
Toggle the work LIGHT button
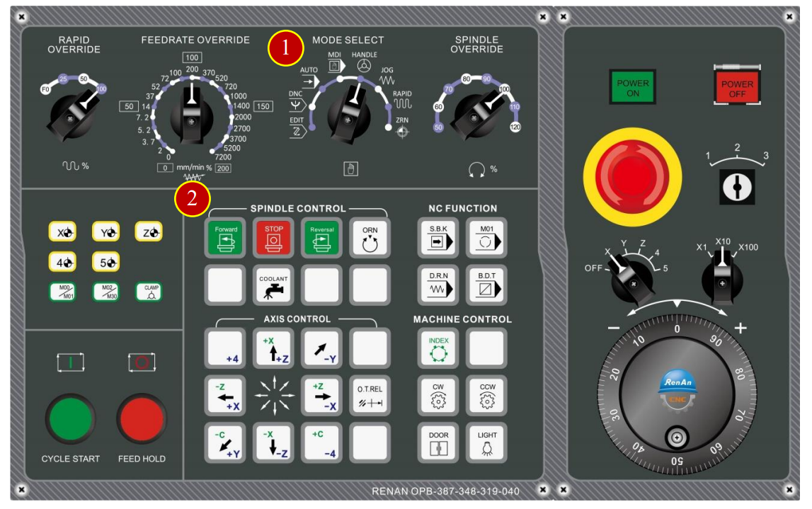tap(486, 443)
